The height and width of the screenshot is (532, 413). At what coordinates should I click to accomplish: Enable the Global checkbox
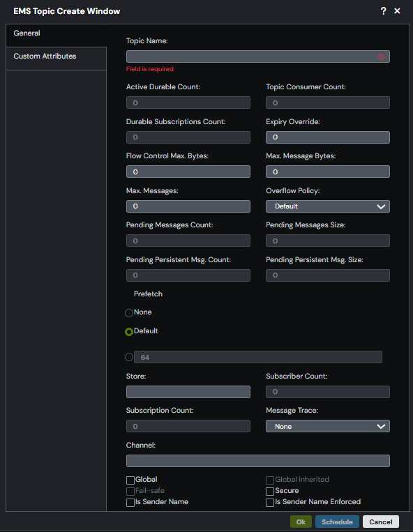130,480
